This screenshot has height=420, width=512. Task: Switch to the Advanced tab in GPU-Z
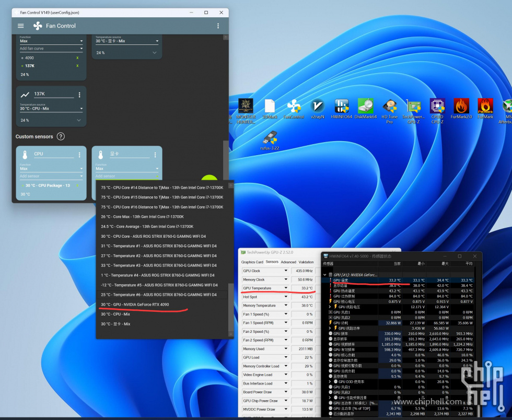288,262
